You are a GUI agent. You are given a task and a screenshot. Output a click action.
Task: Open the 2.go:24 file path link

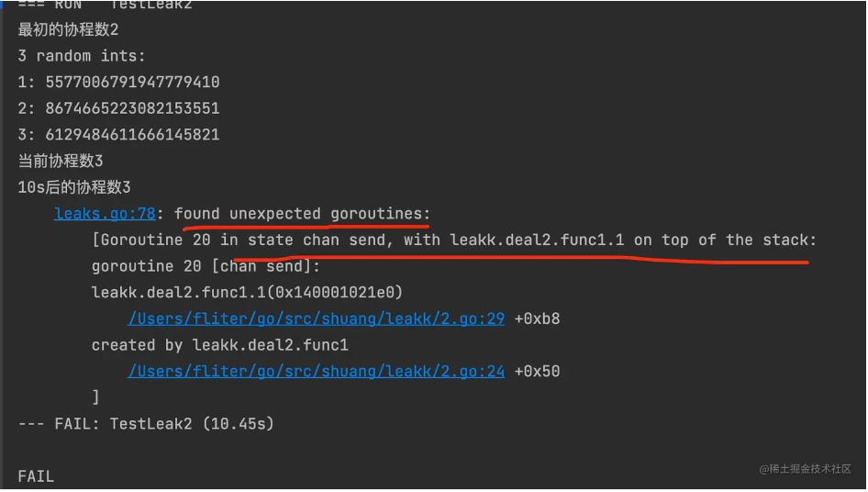[316, 372]
